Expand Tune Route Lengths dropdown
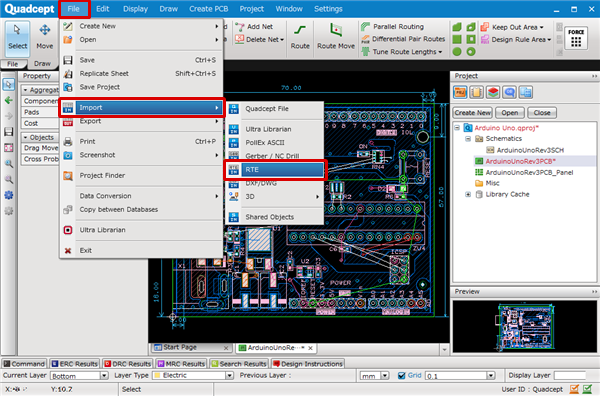The image size is (600, 396). tap(440, 52)
